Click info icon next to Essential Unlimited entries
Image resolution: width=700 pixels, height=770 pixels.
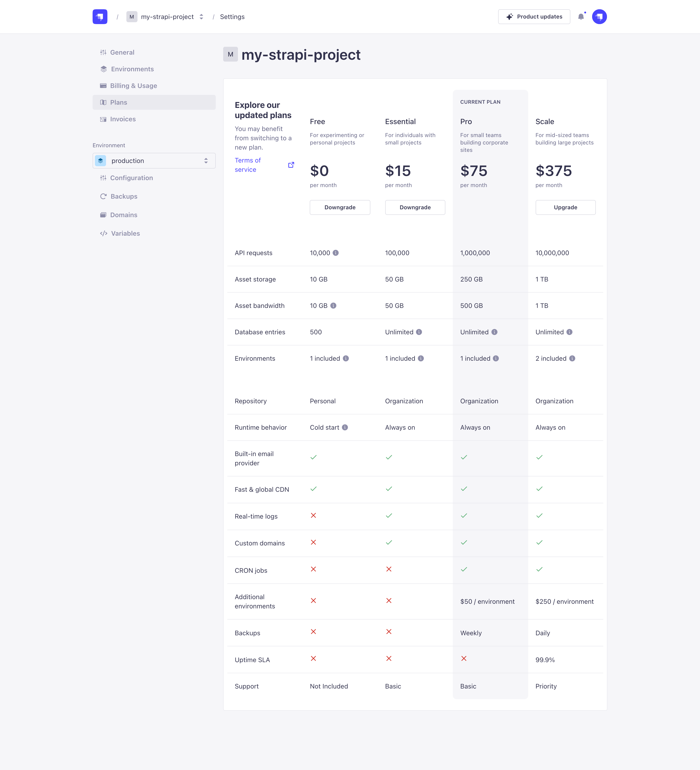coord(419,332)
